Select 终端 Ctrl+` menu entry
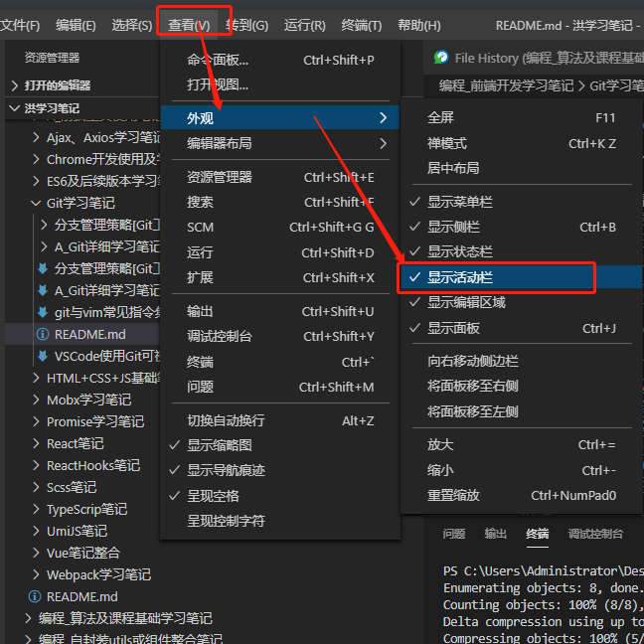Image resolution: width=644 pixels, height=644 pixels. (x=279, y=362)
